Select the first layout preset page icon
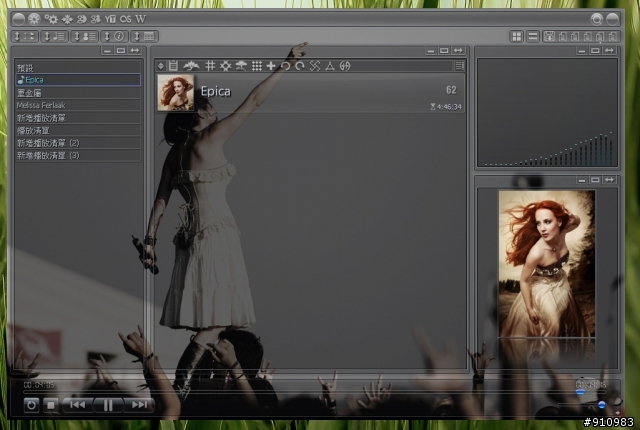 pos(562,37)
